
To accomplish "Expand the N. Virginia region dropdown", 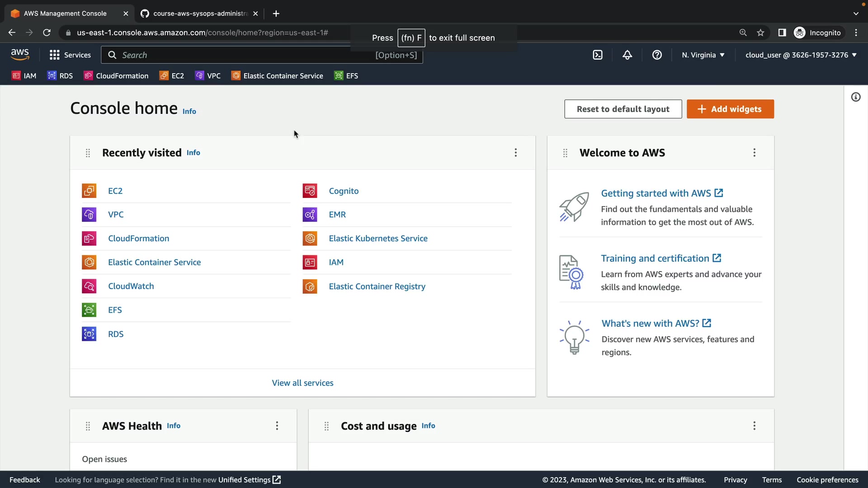I will pyautogui.click(x=703, y=55).
